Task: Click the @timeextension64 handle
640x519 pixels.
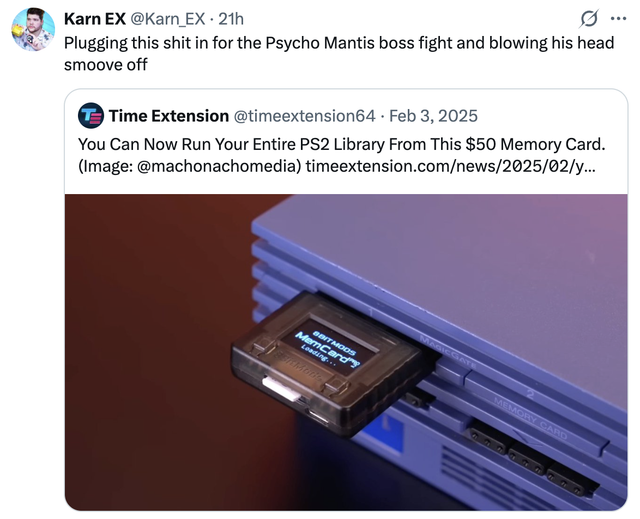Action: 304,116
